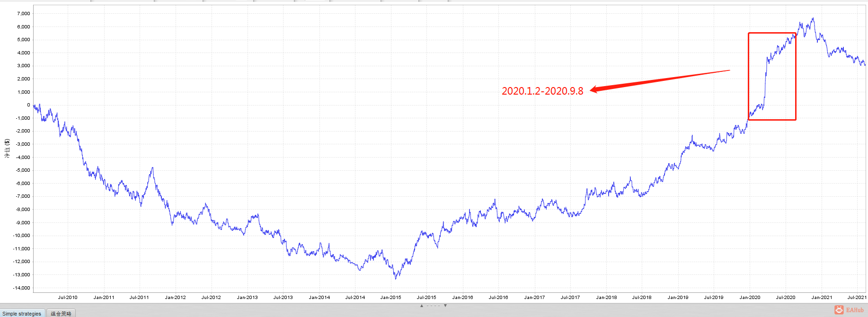The width and height of the screenshot is (868, 317).
Task: Click the vertical 净值 ($) axis title
Action: tap(7, 149)
